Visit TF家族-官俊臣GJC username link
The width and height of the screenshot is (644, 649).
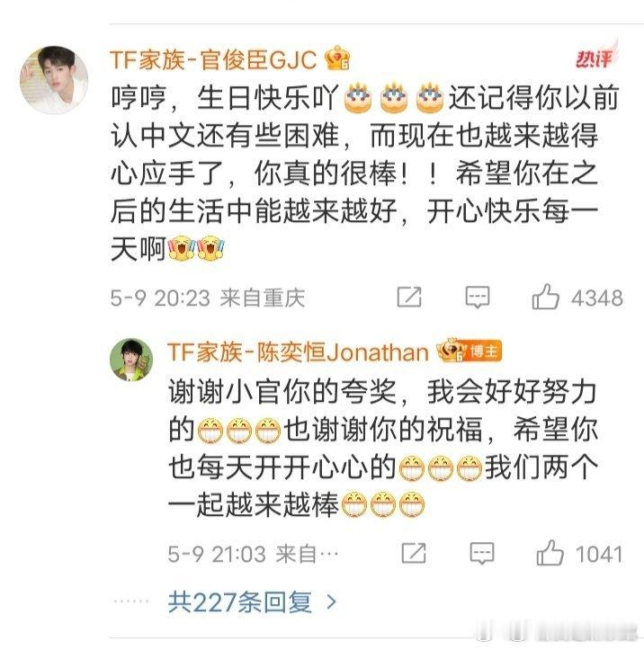tap(213, 59)
